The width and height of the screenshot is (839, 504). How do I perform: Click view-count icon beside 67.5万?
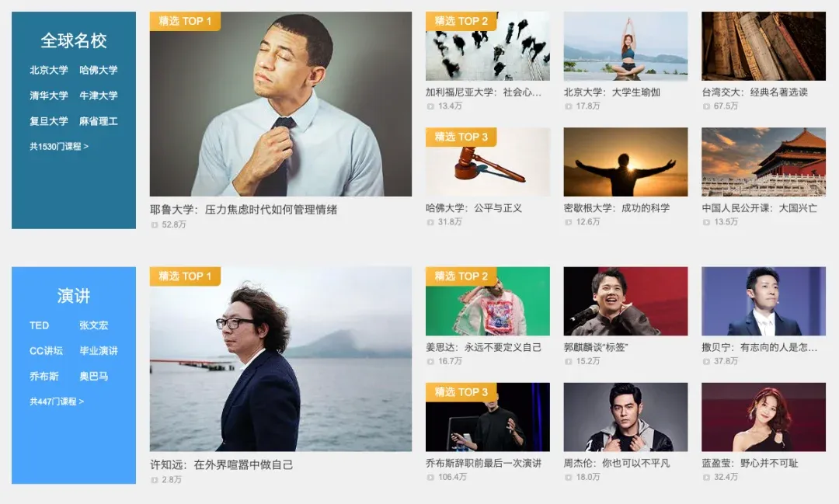click(706, 106)
